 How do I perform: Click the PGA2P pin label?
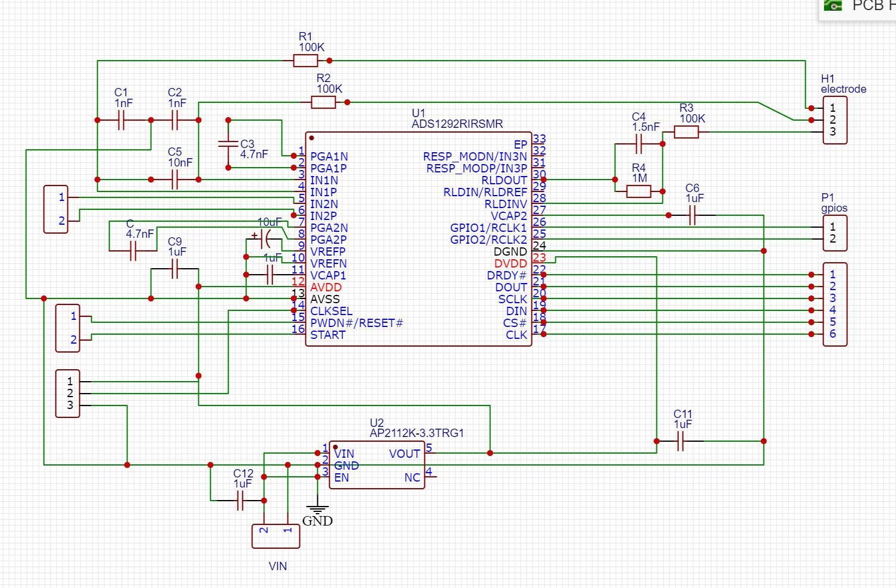(x=328, y=240)
